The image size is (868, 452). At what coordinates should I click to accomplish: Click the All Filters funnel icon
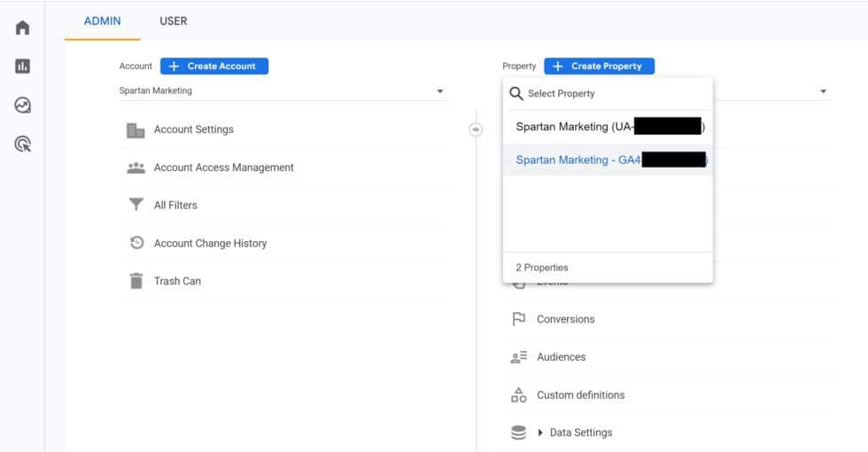[136, 205]
